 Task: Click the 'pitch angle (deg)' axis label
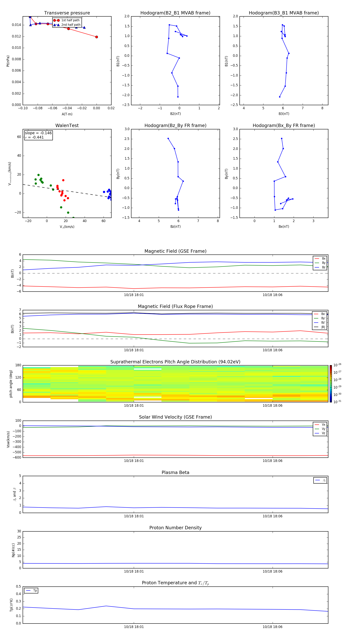point(11,384)
